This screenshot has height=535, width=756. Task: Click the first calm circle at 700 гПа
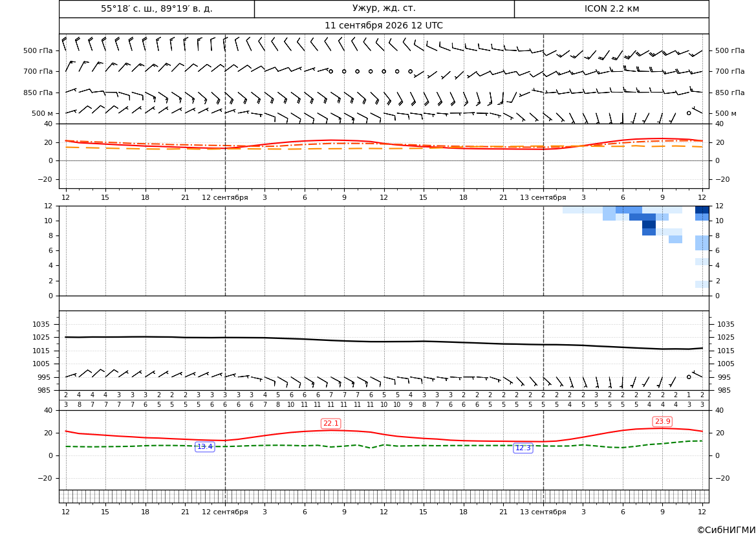point(330,71)
